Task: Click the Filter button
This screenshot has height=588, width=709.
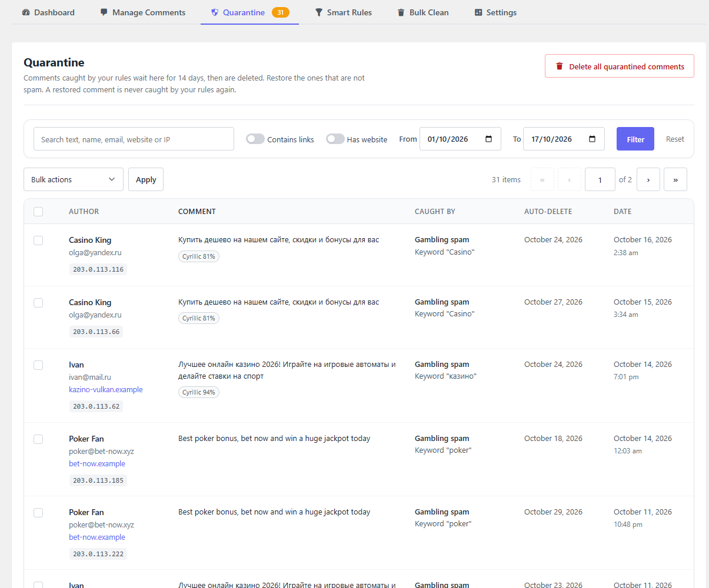Action: tap(635, 139)
